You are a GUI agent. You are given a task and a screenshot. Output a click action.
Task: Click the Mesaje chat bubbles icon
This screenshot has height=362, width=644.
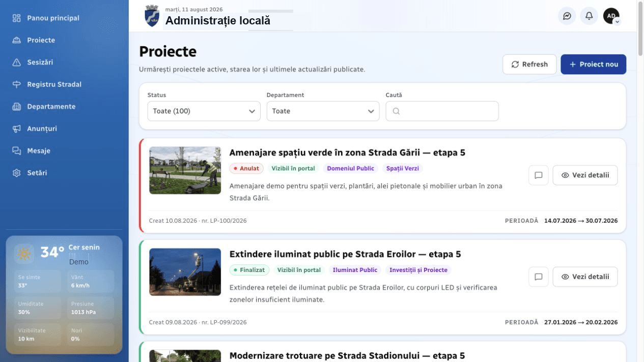(17, 150)
